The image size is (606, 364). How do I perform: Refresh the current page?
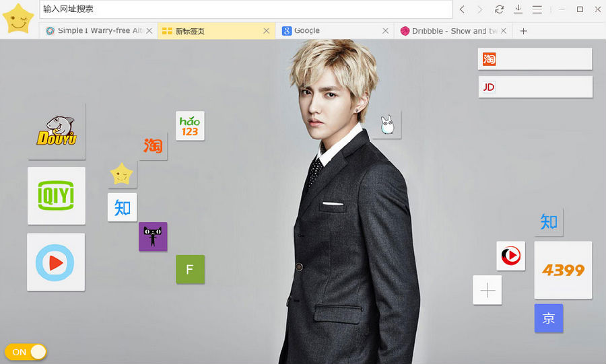[499, 9]
